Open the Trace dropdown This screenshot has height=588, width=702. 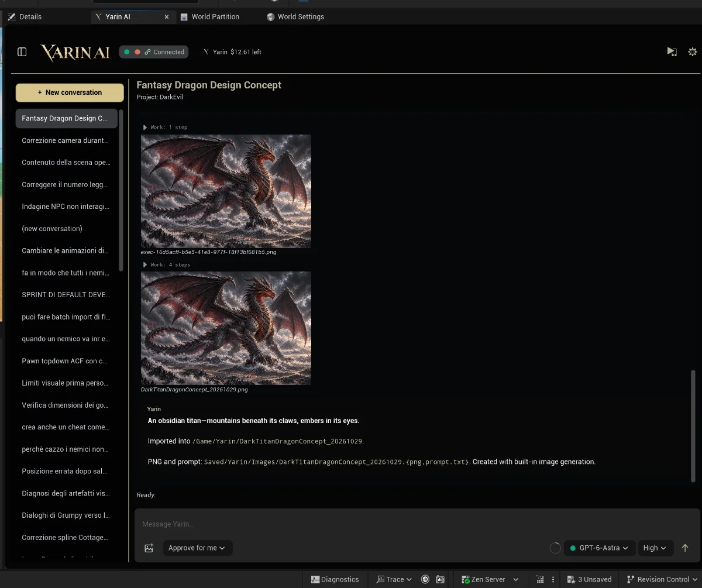(394, 579)
